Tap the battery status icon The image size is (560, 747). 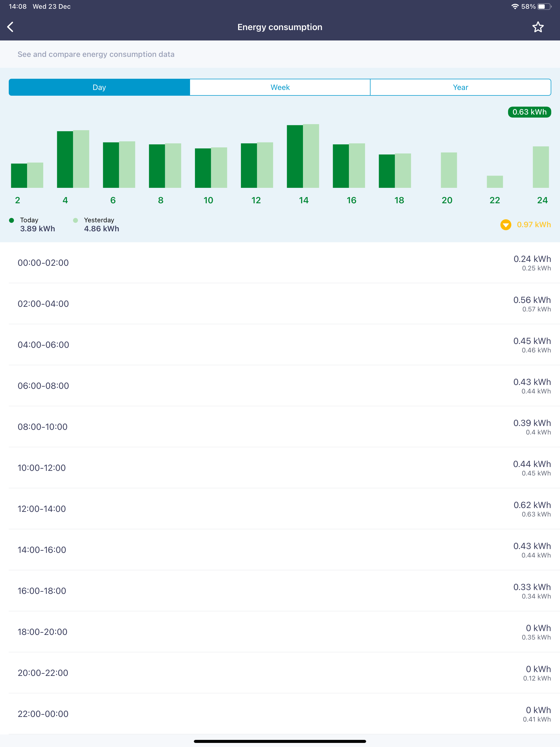pos(544,6)
